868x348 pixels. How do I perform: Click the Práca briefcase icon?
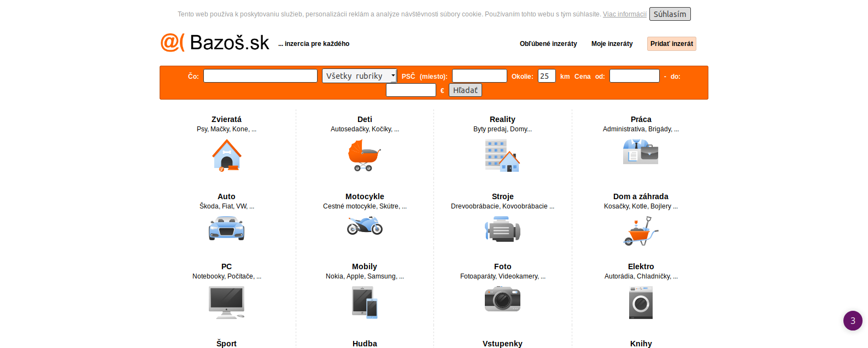click(x=641, y=152)
